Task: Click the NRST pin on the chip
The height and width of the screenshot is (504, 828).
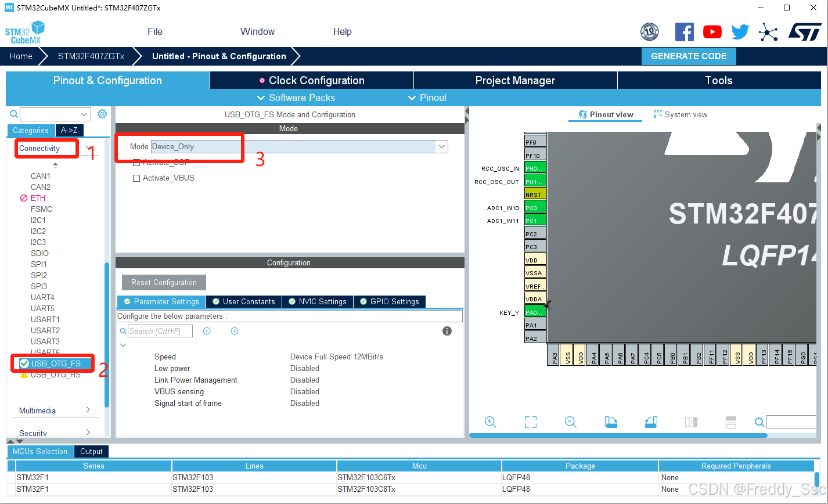Action: pyautogui.click(x=535, y=195)
